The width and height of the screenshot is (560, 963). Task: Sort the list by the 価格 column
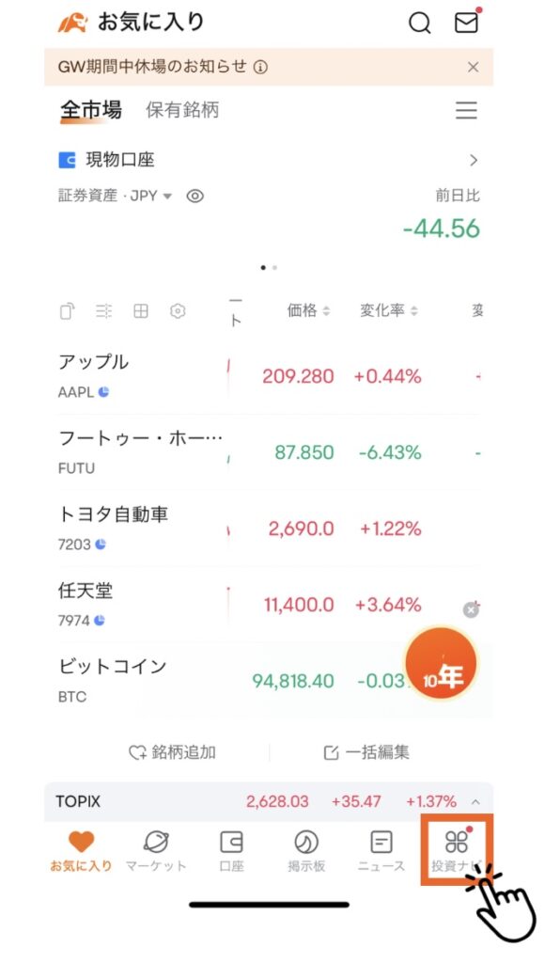[308, 310]
